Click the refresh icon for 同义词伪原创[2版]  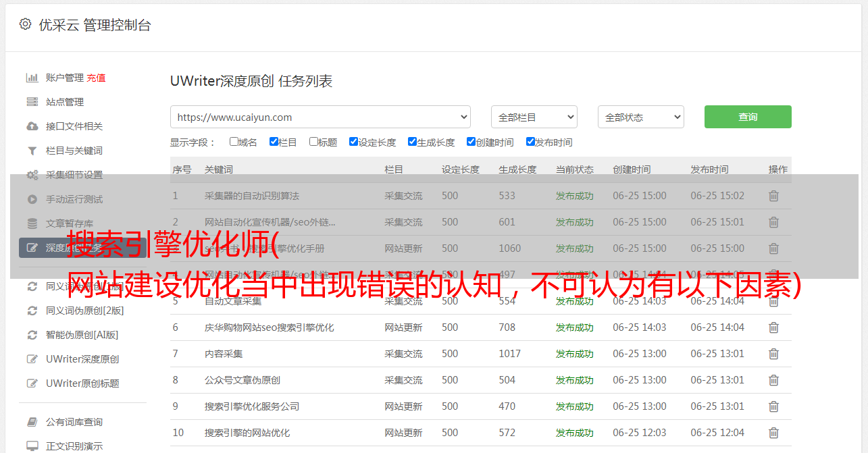coord(32,311)
